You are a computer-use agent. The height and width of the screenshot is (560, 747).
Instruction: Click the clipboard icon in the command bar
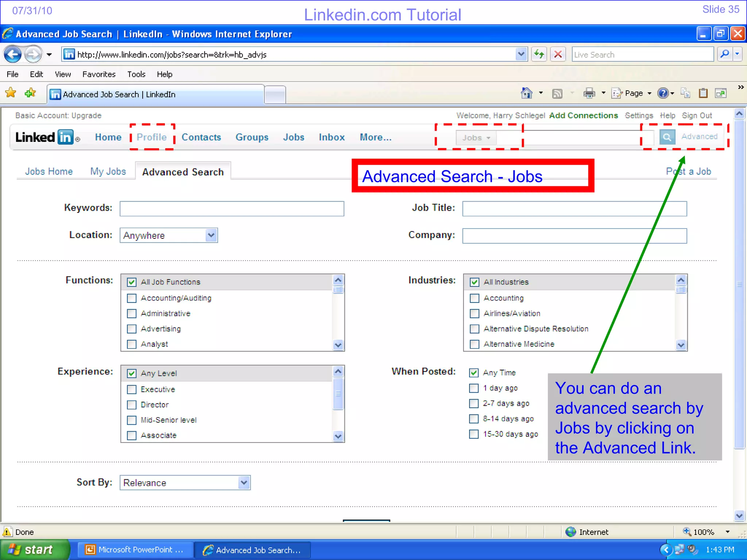tap(703, 93)
